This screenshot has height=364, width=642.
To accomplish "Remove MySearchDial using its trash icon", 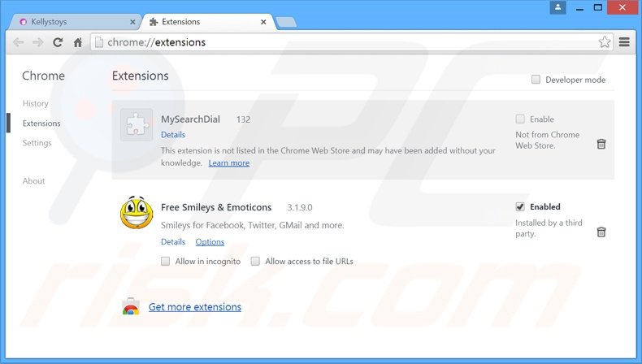I will point(601,144).
